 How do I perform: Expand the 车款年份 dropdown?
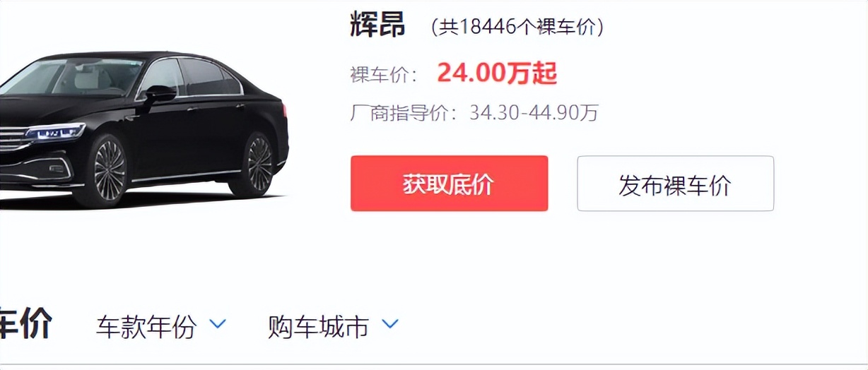pos(160,327)
